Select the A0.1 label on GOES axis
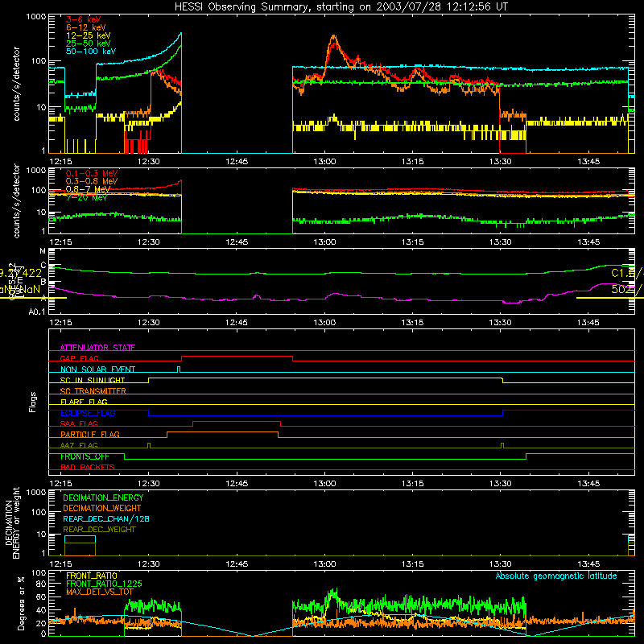This screenshot has height=644, width=644. click(37, 312)
